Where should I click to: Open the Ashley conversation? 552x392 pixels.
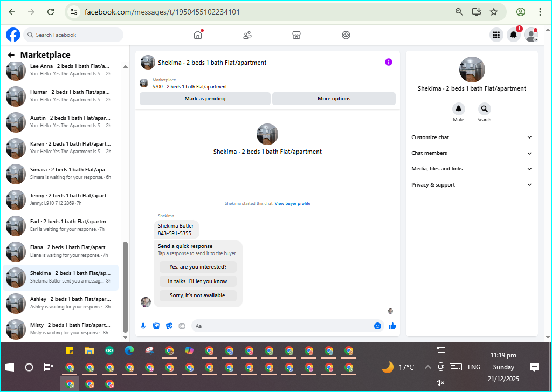click(x=61, y=303)
